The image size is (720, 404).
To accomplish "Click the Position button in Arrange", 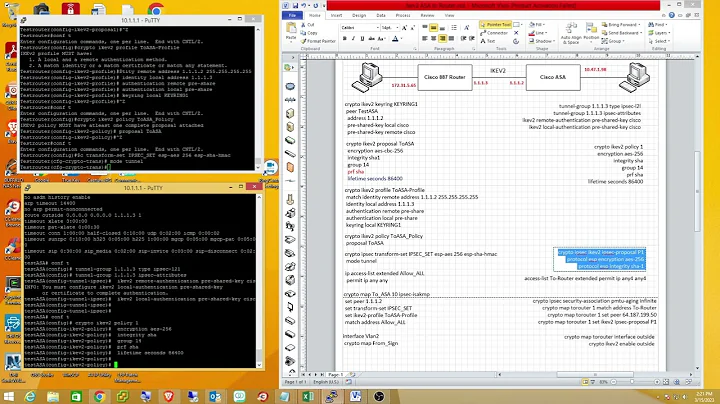I will point(591,33).
